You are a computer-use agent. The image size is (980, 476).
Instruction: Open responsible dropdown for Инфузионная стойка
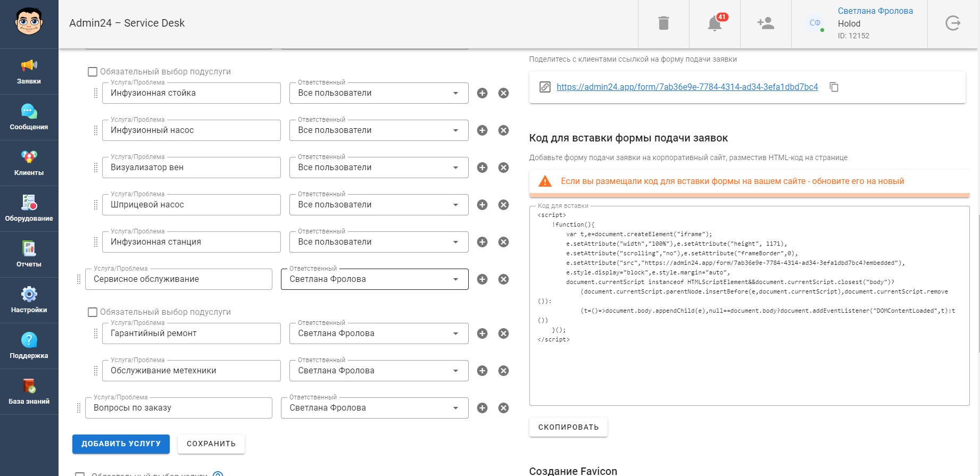[x=379, y=93]
